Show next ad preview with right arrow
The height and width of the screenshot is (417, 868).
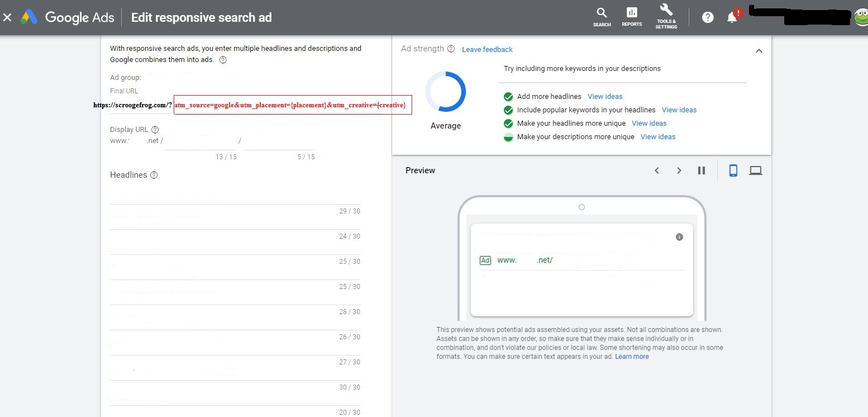(679, 170)
